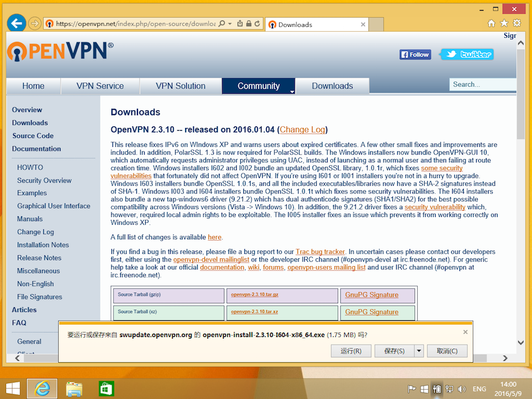The image size is (532, 399).
Task: Open the openvpn-devel mailinglist link
Action: point(211,259)
